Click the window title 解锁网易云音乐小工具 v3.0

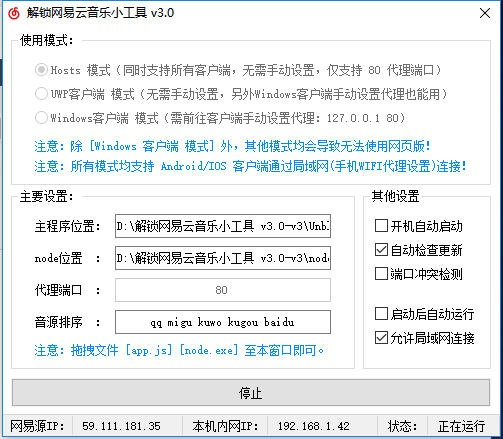[100, 13]
